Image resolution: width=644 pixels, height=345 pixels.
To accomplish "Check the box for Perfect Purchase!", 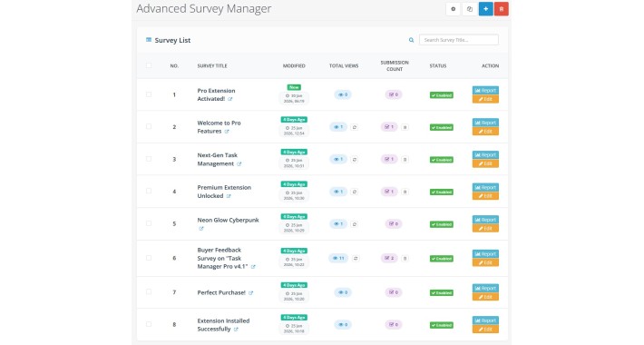I will click(149, 292).
